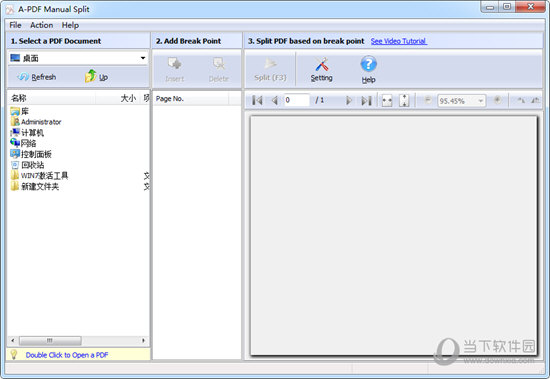Click Double Click to Open a PDF hint
550x379 pixels.
pyautogui.click(x=67, y=355)
